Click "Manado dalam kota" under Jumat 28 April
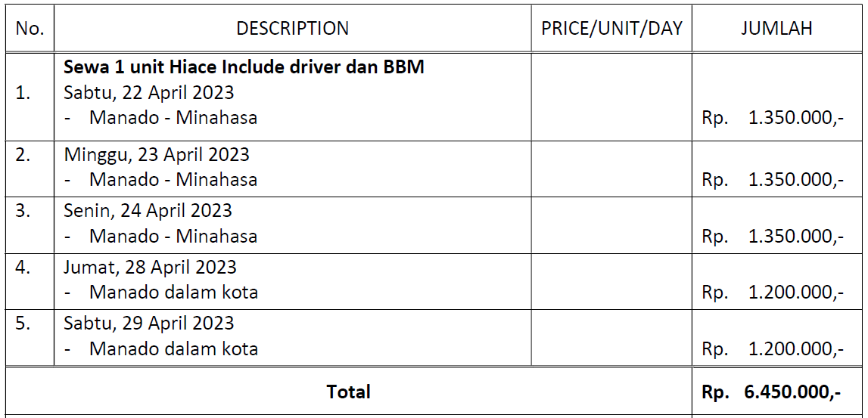This screenshot has height=418, width=868. (x=173, y=293)
